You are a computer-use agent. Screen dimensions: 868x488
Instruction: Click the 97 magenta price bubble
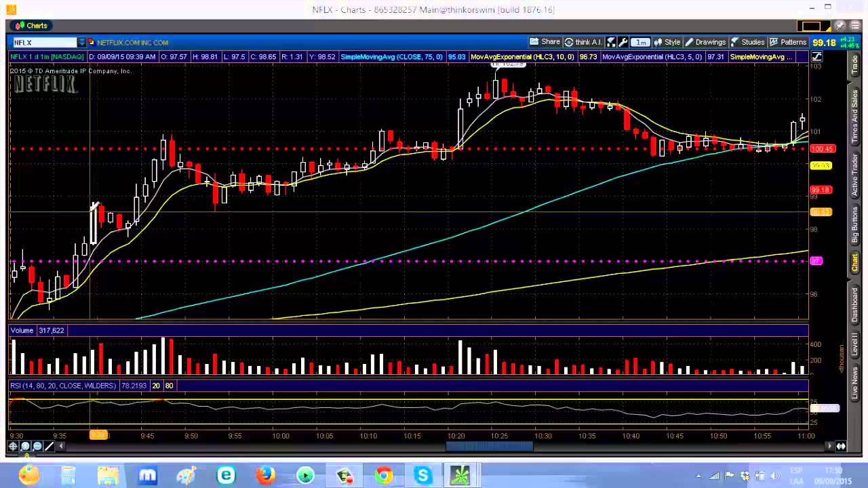click(816, 261)
